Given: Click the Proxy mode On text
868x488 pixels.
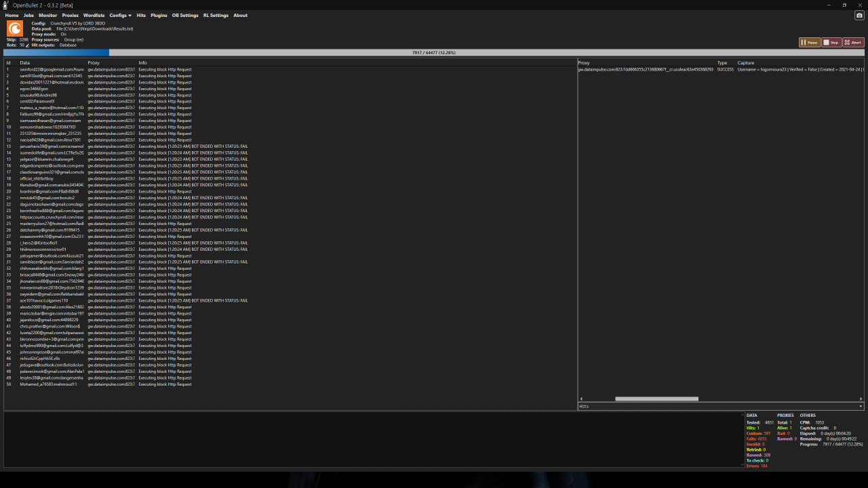Looking at the screenshot, I should (x=63, y=34).
